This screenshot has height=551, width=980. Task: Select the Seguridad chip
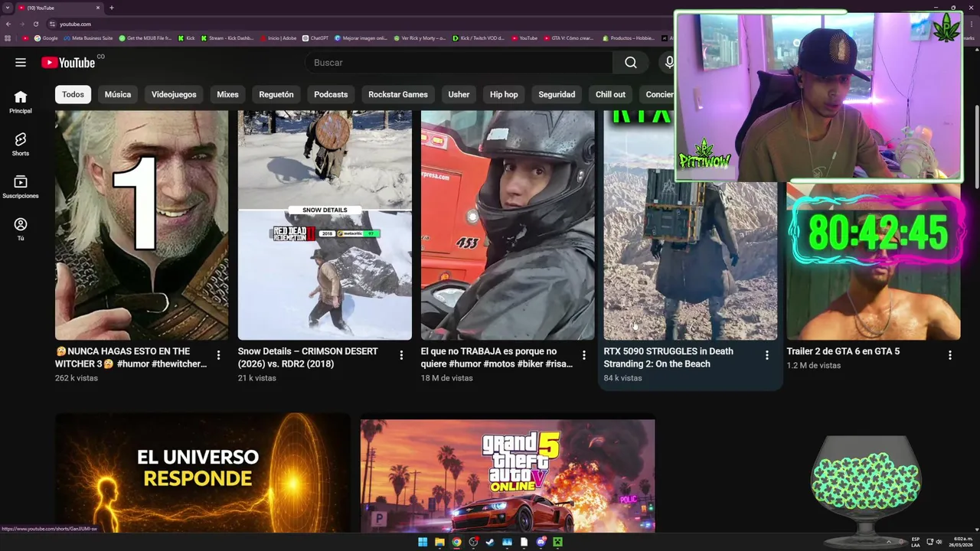coord(557,94)
